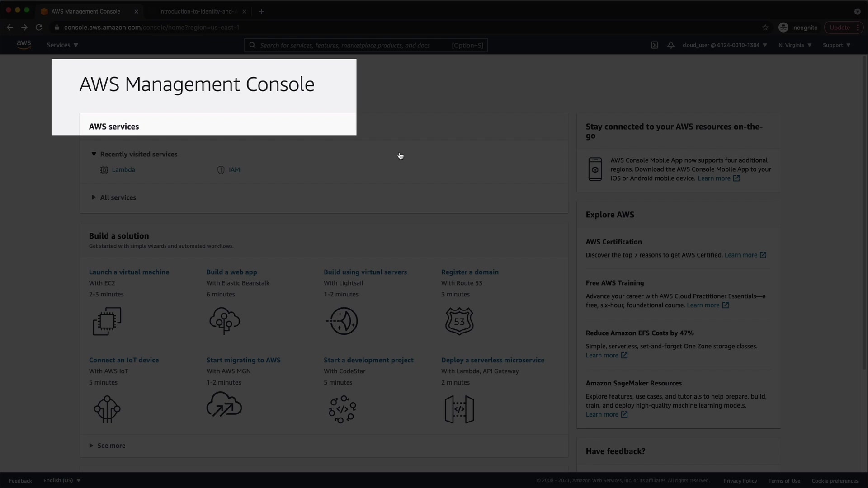
Task: Open the N. Virginia region dropdown
Action: click(x=795, y=45)
